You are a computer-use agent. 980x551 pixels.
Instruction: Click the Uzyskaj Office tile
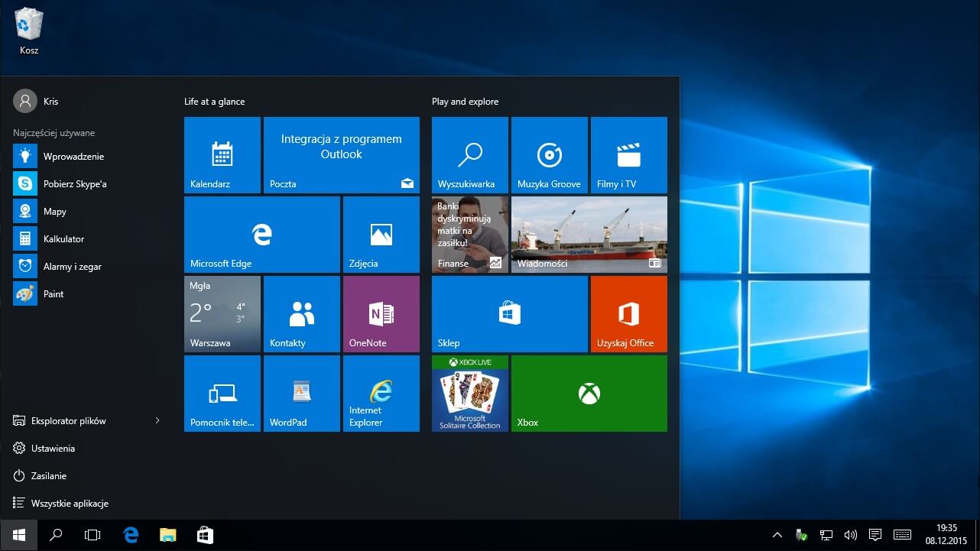coord(629,314)
